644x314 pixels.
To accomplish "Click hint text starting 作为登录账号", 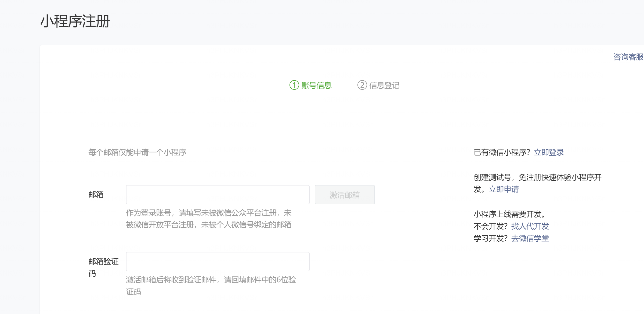I will [209, 219].
